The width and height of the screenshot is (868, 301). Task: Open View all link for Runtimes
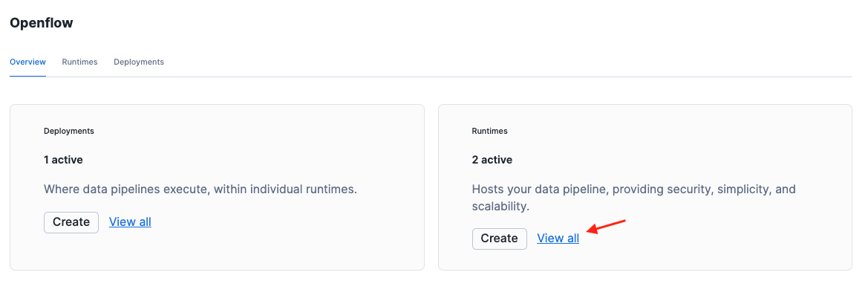(558, 239)
